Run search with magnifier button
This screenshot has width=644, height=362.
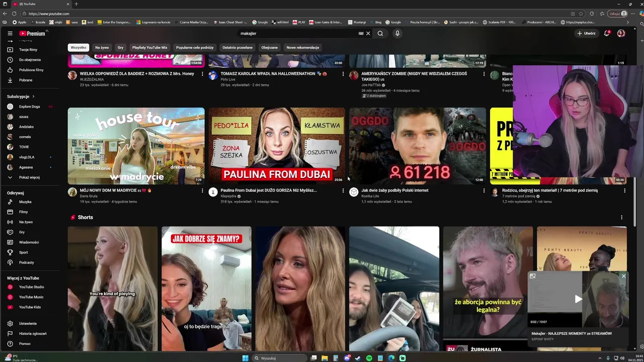tap(380, 33)
